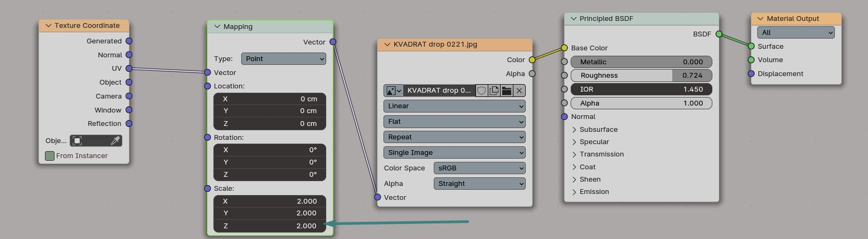Collapse the Mapping node
Screen dimensions: 868x239
click(217, 26)
